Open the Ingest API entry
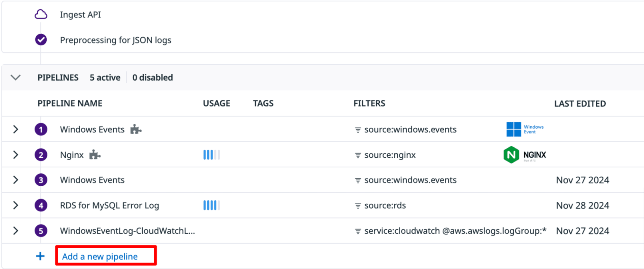The image size is (644, 269). point(80,14)
